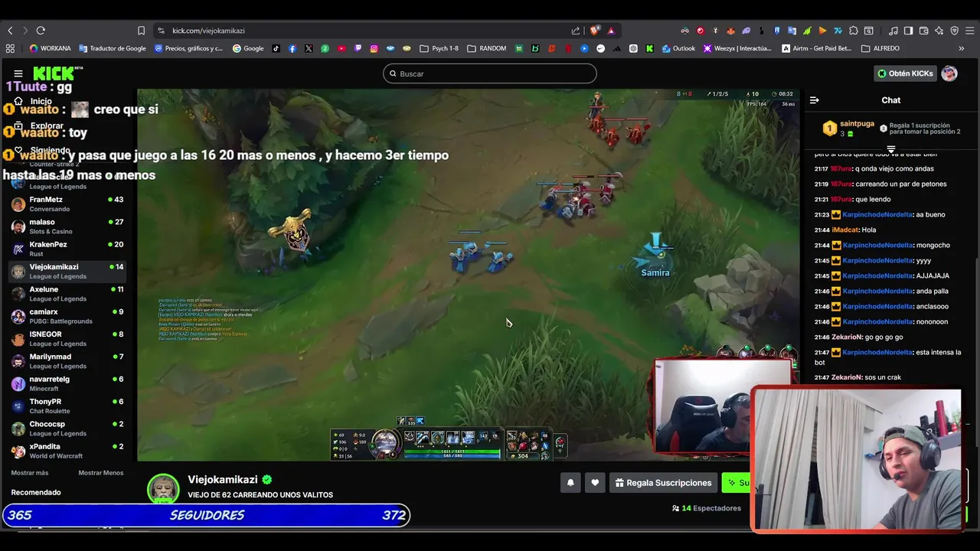
Task: Open Brave Rewards triangle icon
Action: [x=611, y=31]
